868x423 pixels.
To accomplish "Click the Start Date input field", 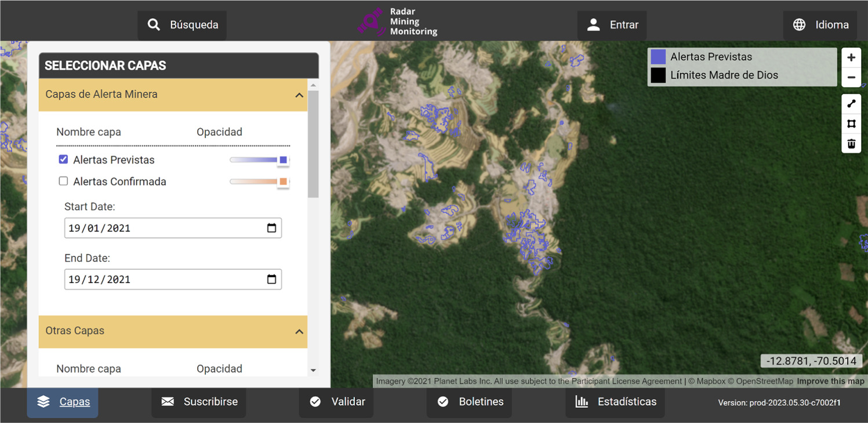I will click(173, 228).
